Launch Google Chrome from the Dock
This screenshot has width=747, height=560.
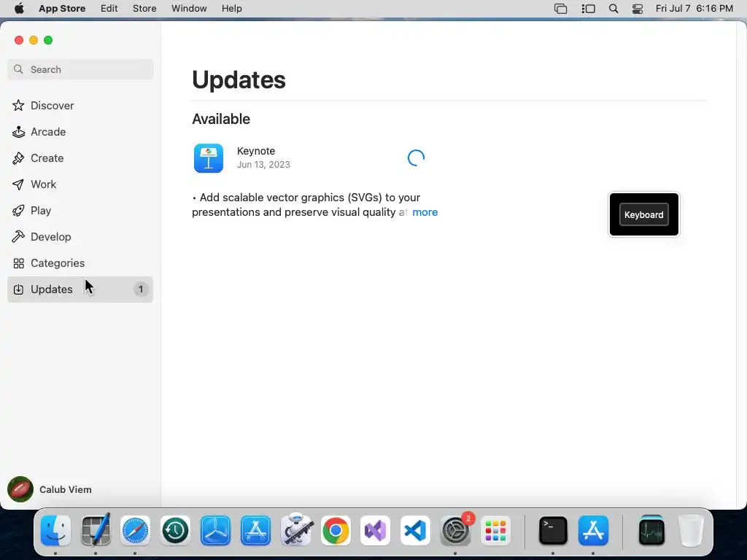pos(336,530)
